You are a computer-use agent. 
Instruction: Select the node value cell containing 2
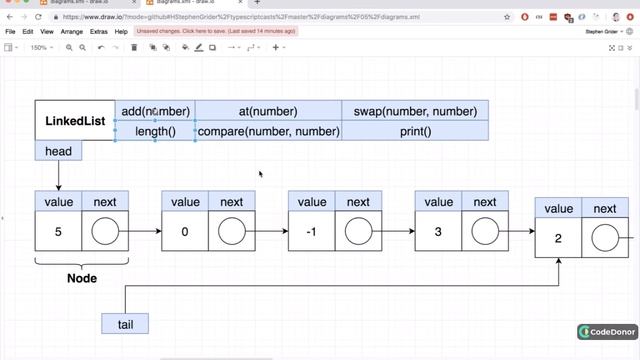pyautogui.click(x=558, y=238)
